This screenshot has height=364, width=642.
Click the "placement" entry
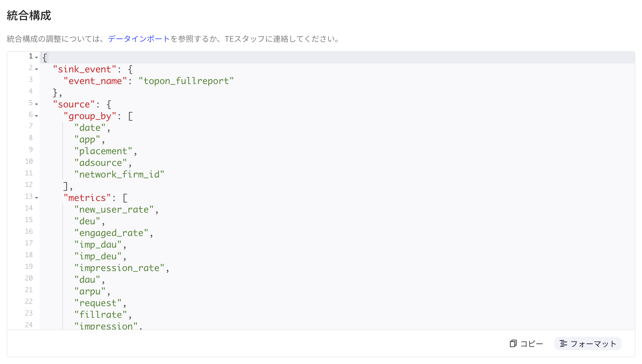[x=103, y=151]
